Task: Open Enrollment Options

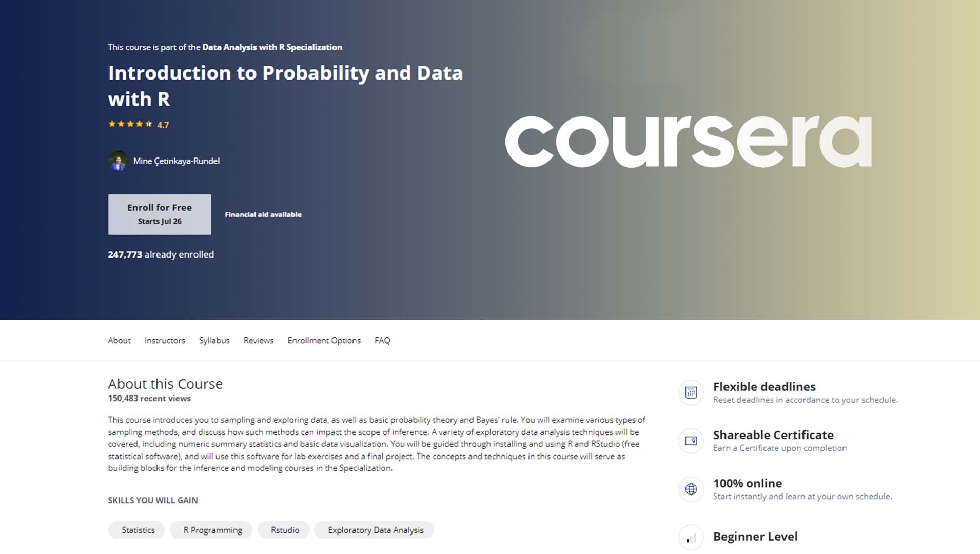Action: [x=324, y=340]
